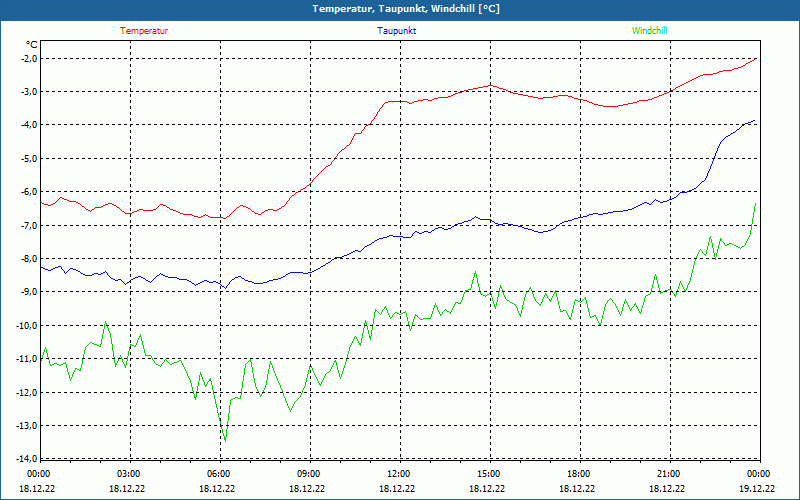This screenshot has height=500, width=800.
Task: Click the '-6,0' y-axis value
Action: pos(29,192)
